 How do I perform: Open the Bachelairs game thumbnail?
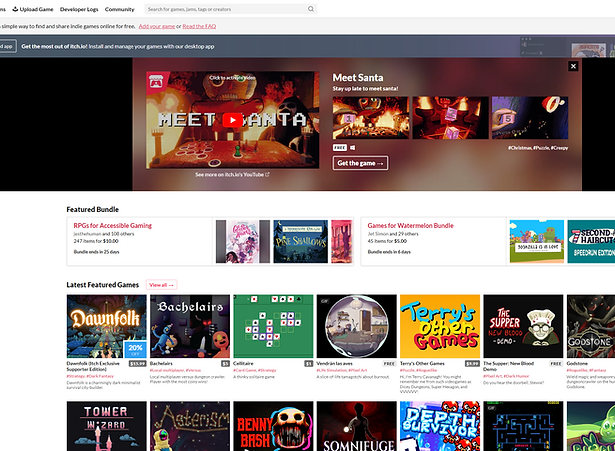click(190, 326)
